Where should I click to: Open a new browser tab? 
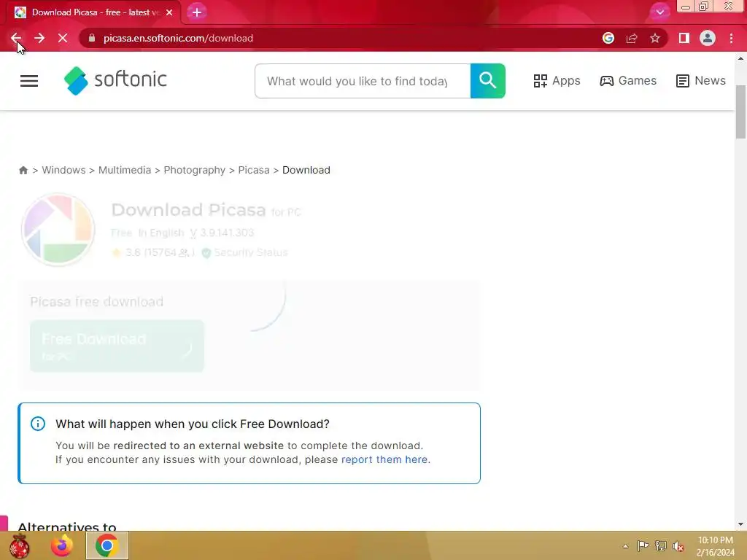pos(197,12)
